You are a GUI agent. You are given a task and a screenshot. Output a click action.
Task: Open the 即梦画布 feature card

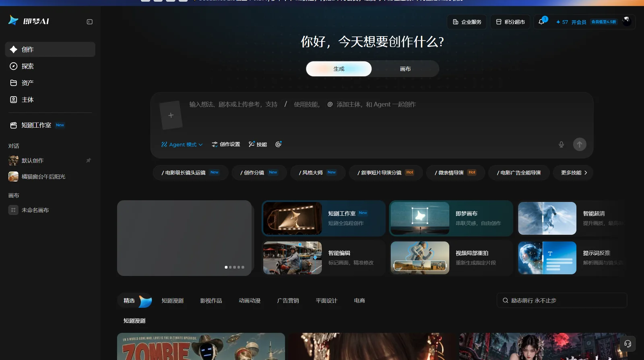[451, 218]
